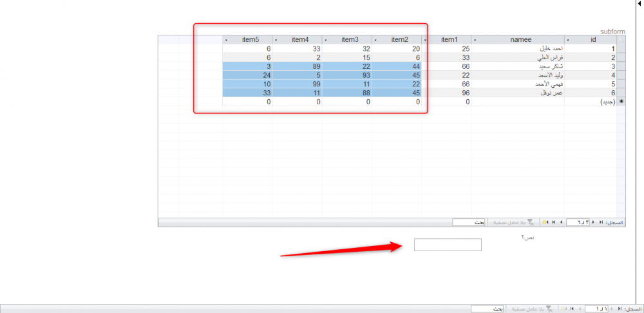Click the main form's bottom filter button

[x=531, y=309]
